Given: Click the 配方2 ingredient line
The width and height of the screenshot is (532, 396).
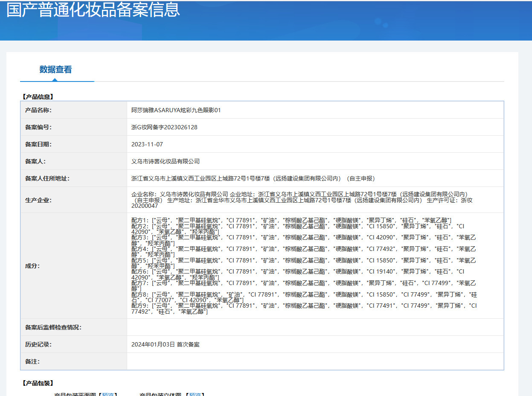Looking at the screenshot, I should point(298,229).
